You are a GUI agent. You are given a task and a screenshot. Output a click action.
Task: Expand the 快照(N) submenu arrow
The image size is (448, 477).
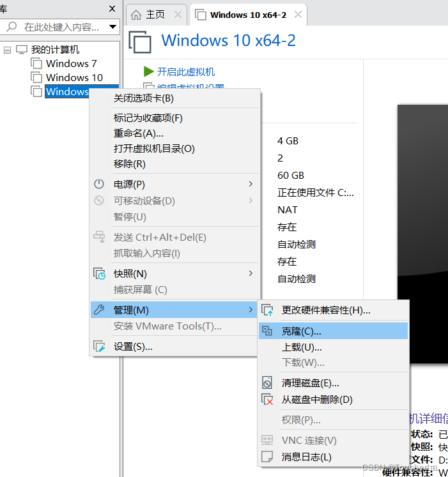(251, 273)
